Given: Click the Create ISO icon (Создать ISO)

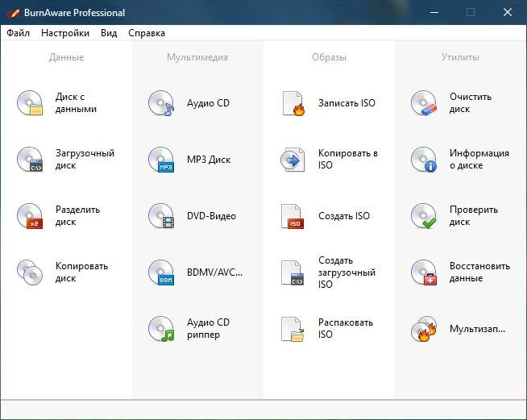Looking at the screenshot, I should click(x=293, y=216).
